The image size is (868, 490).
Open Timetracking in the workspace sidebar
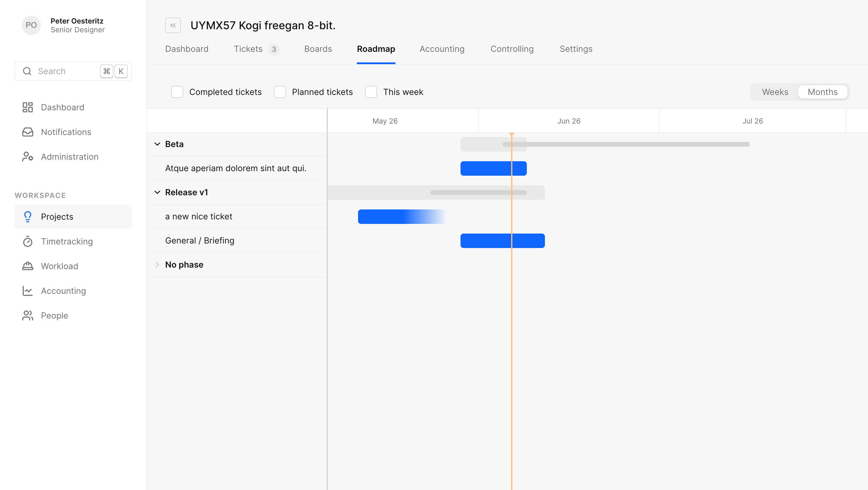[x=73, y=241]
